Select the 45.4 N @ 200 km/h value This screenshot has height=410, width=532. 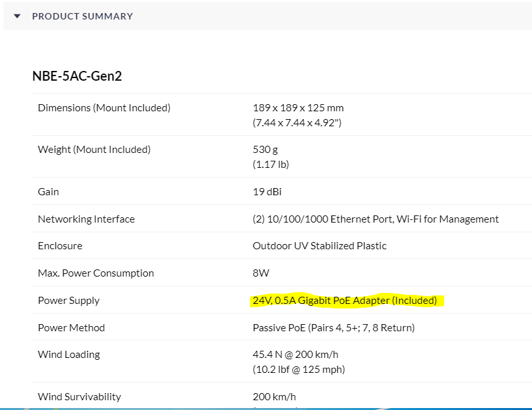tap(296, 355)
